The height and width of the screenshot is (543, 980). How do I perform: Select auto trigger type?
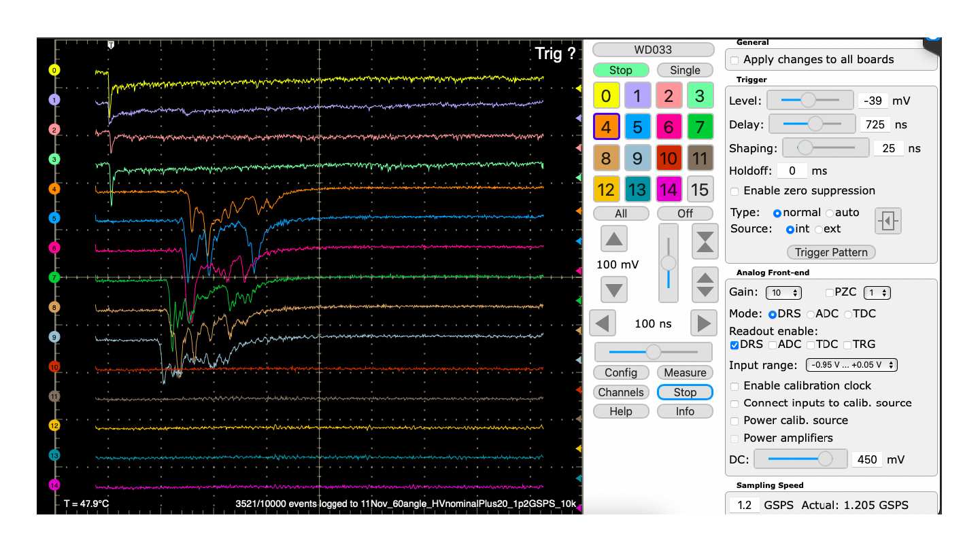pyautogui.click(x=830, y=213)
